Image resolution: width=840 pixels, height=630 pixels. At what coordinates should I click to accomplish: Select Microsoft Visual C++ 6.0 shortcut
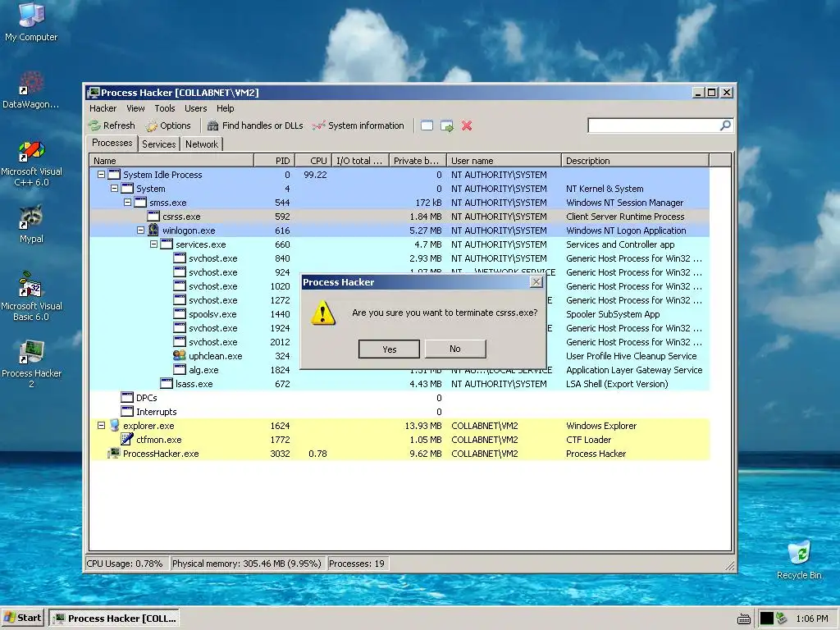click(x=31, y=163)
